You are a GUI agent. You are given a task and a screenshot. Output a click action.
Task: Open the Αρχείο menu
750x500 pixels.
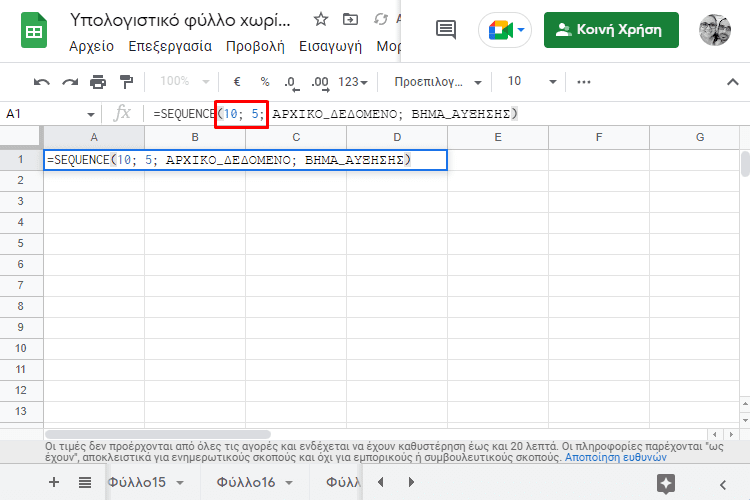pos(91,46)
